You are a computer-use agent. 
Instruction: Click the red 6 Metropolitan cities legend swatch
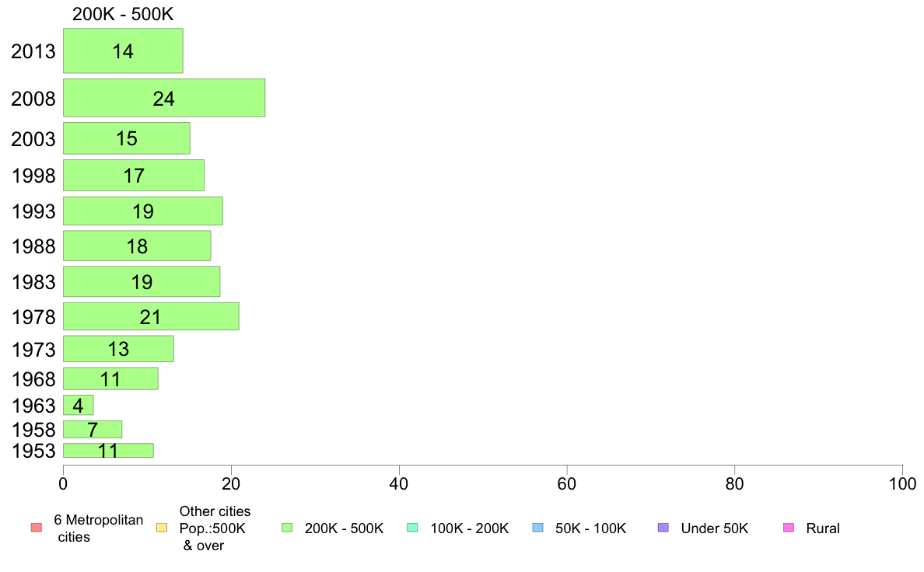pyautogui.click(x=37, y=528)
